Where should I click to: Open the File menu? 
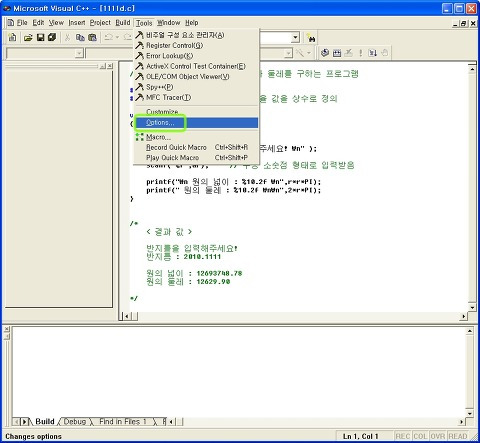point(22,23)
